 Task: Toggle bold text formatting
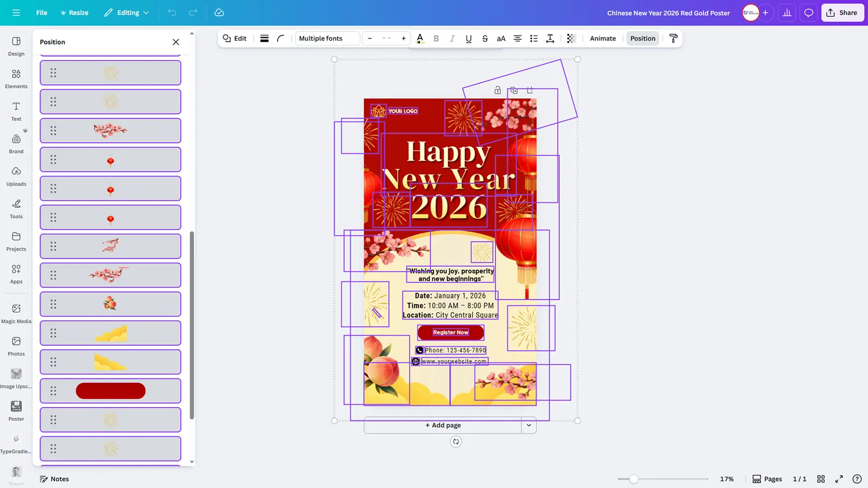tap(436, 38)
